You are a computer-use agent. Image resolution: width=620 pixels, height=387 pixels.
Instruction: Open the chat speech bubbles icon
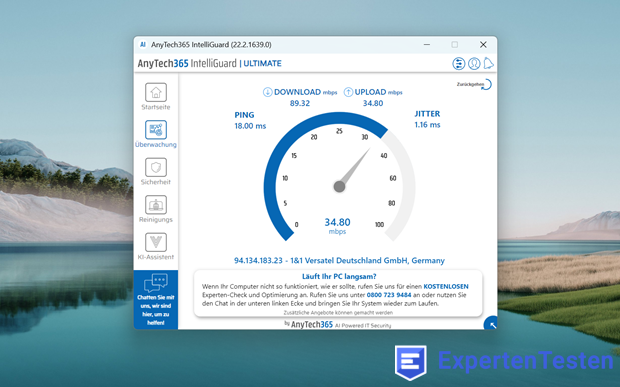pos(156,282)
